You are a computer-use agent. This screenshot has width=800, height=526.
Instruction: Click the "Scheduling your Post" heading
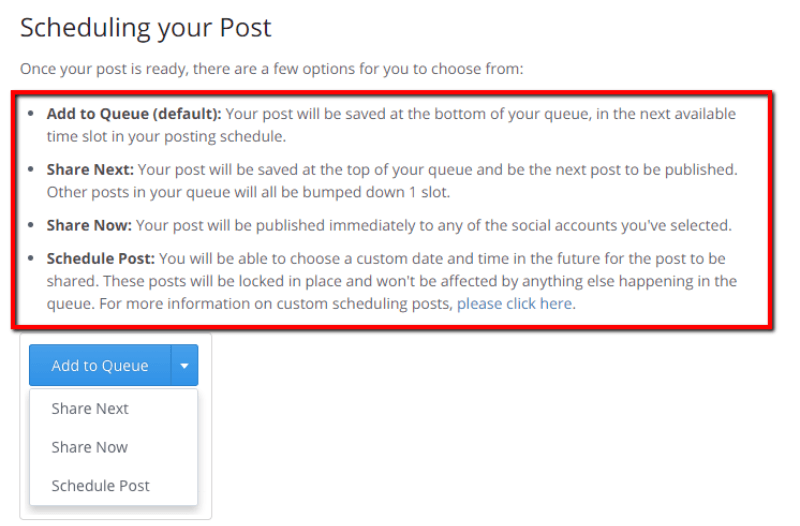(x=146, y=27)
